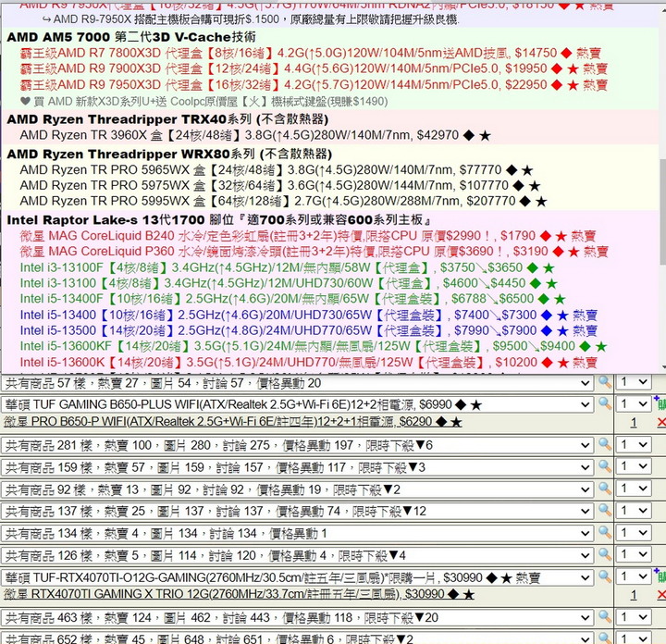This screenshot has height=644, width=666.
Task: Open the 共有商品 159 樣 category dropdown
Action: click(x=297, y=467)
